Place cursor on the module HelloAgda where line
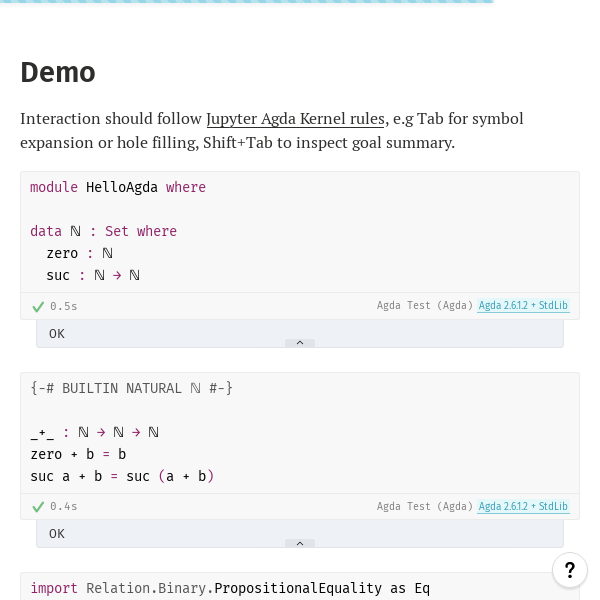 point(118,187)
